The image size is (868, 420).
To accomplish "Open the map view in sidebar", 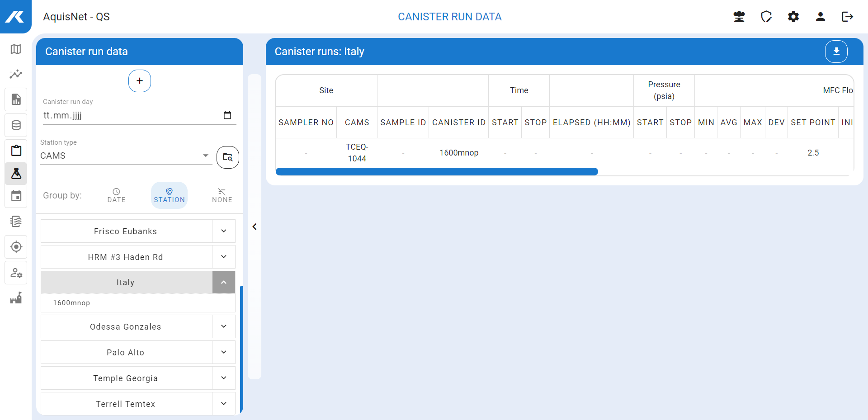I will pos(16,49).
